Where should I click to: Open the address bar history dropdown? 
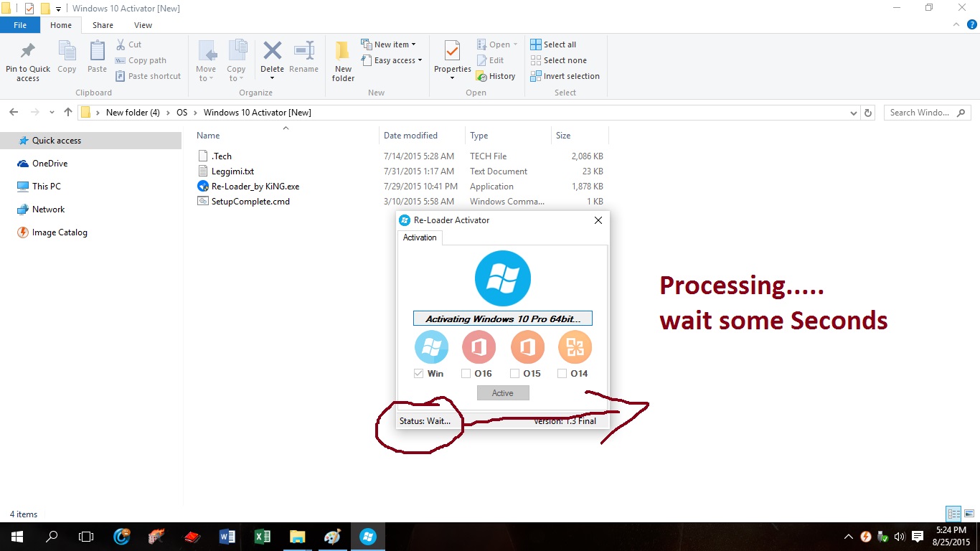(853, 113)
